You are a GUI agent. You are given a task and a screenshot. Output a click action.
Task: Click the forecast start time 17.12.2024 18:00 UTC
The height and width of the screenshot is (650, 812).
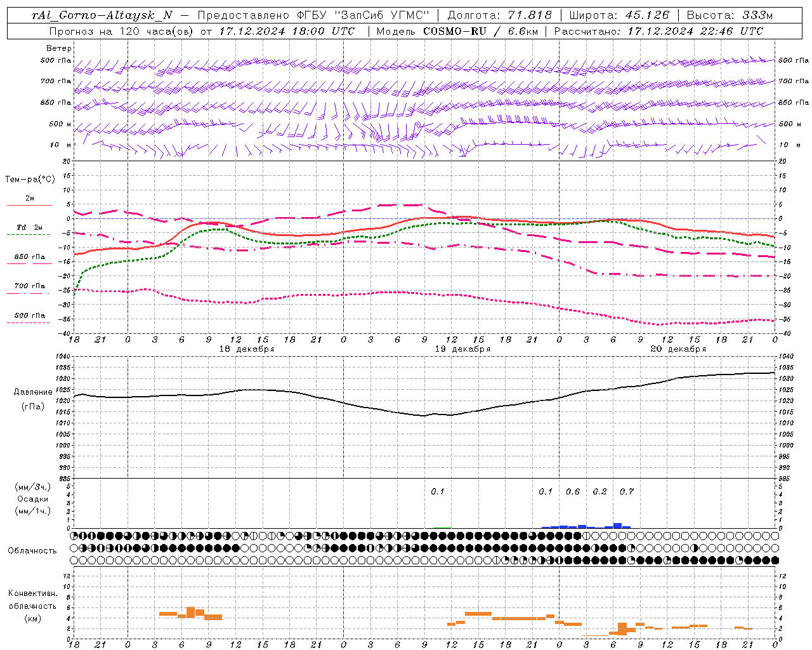click(287, 31)
